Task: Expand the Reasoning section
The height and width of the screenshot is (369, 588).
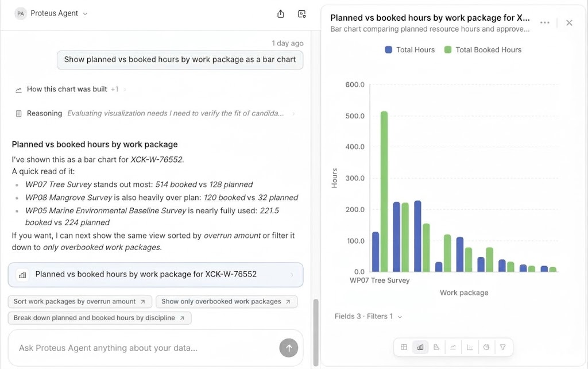Action: pos(155,113)
